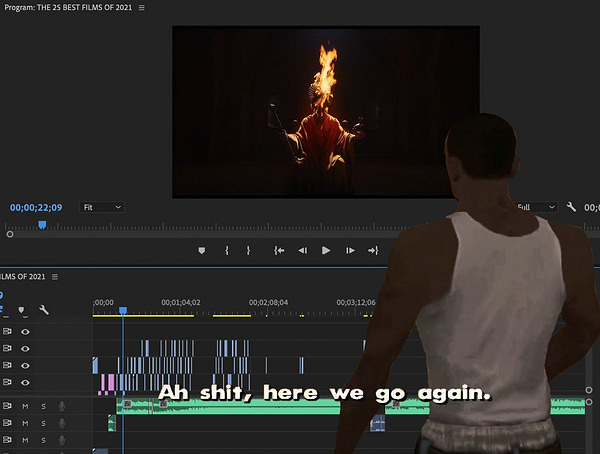Image resolution: width=600 pixels, height=454 pixels.
Task: Open timeline display settings wrench
Action: coord(44,310)
